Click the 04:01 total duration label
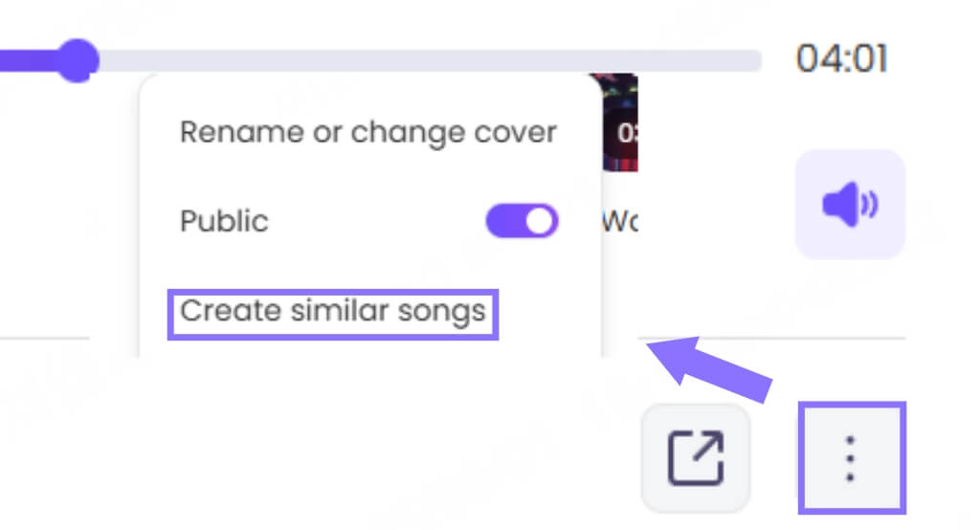Viewport: 980px width, 530px height. click(x=841, y=60)
